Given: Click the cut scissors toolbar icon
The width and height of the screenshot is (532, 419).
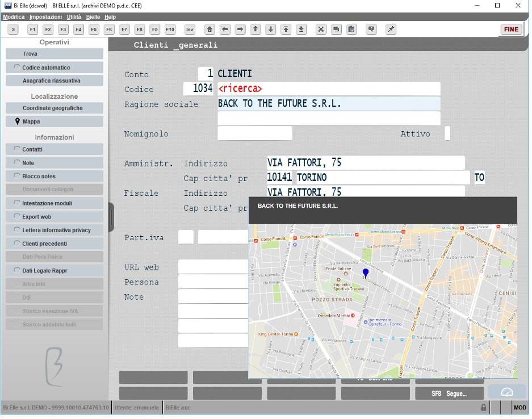Looking at the screenshot, I should pyautogui.click(x=321, y=30).
